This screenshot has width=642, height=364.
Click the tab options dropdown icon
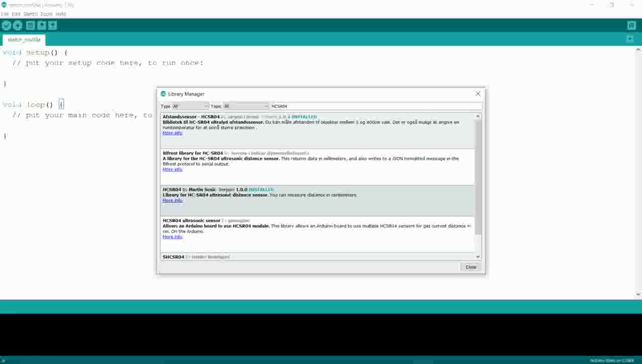[630, 39]
